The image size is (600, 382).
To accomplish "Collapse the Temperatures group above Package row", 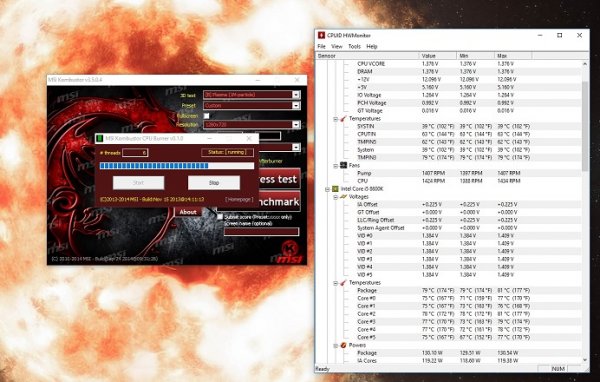I will tap(335, 283).
